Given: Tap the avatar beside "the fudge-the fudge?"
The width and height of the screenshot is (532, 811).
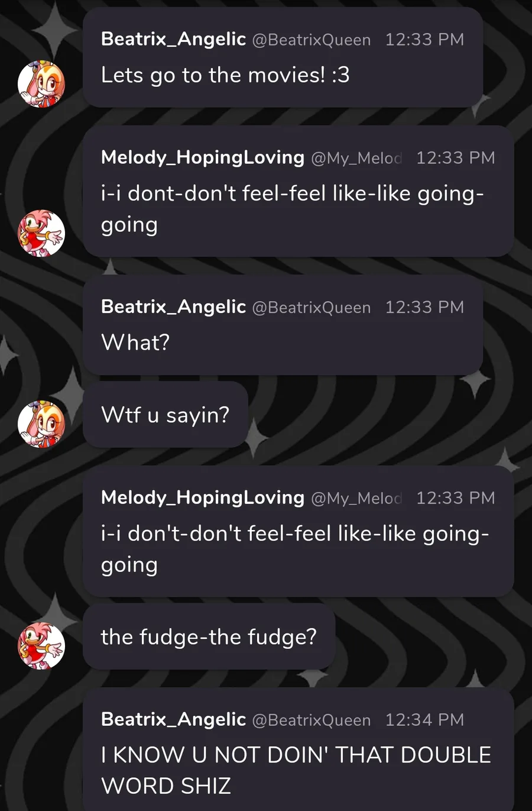Looking at the screenshot, I should click(x=41, y=646).
